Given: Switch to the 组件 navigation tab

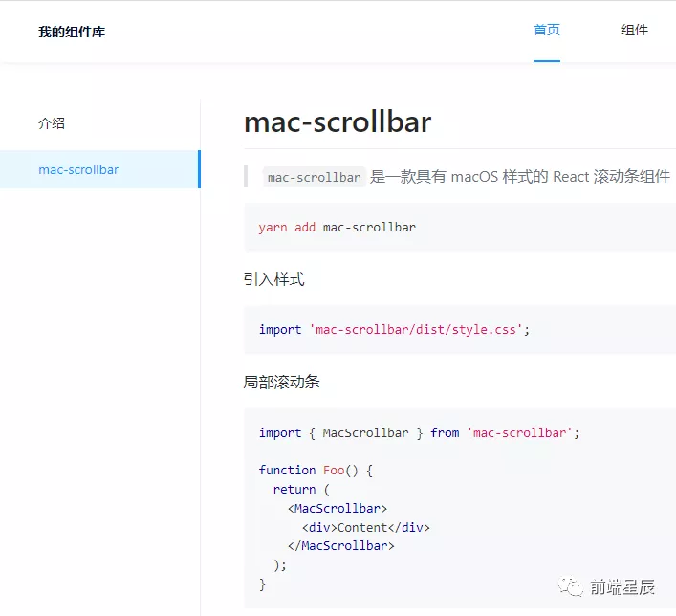Looking at the screenshot, I should point(634,31).
